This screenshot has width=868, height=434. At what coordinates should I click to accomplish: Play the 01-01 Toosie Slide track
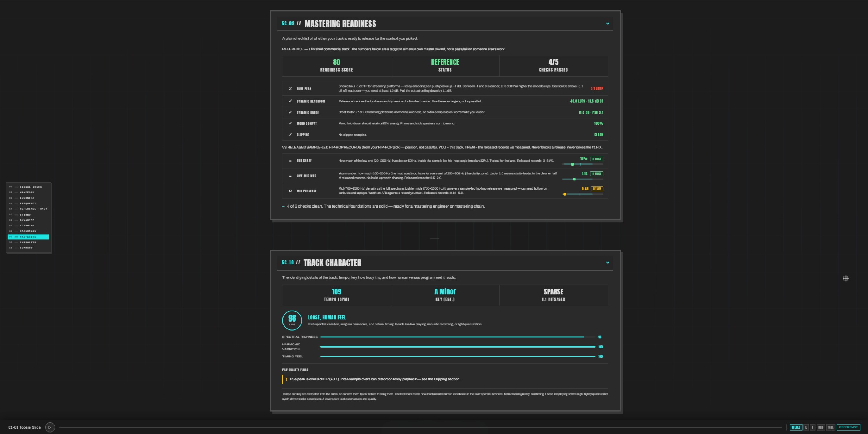click(x=50, y=427)
